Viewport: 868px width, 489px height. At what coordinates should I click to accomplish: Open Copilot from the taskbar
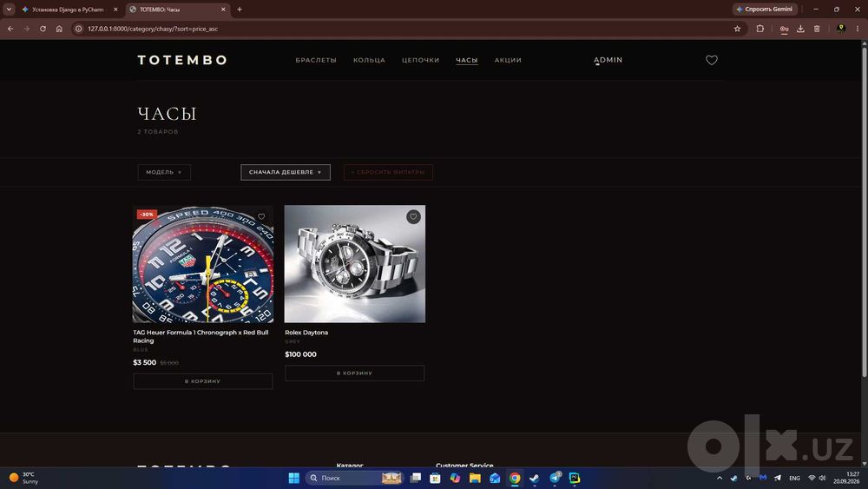pyautogui.click(x=455, y=478)
